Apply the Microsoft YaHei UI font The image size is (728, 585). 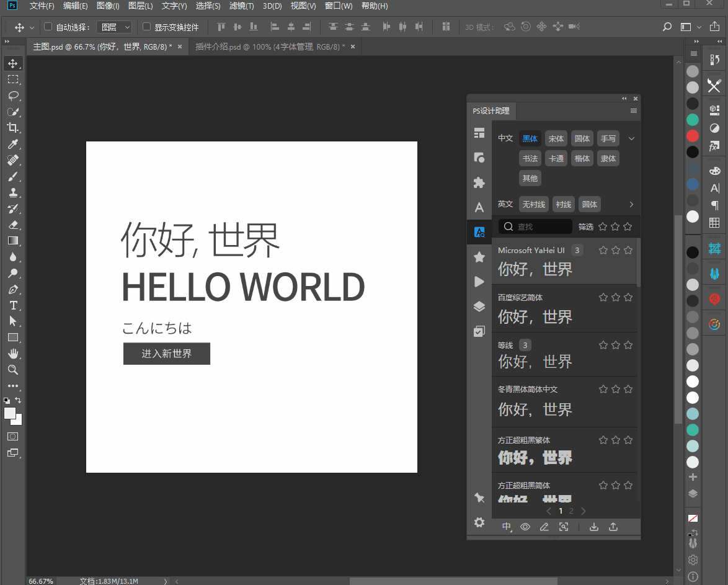(564, 261)
